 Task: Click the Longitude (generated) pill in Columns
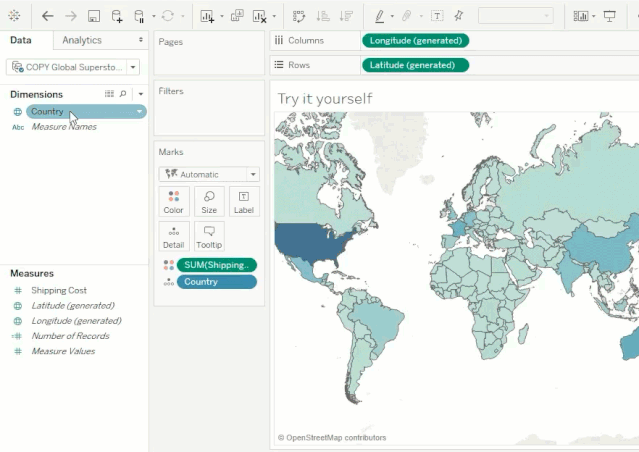pyautogui.click(x=415, y=41)
